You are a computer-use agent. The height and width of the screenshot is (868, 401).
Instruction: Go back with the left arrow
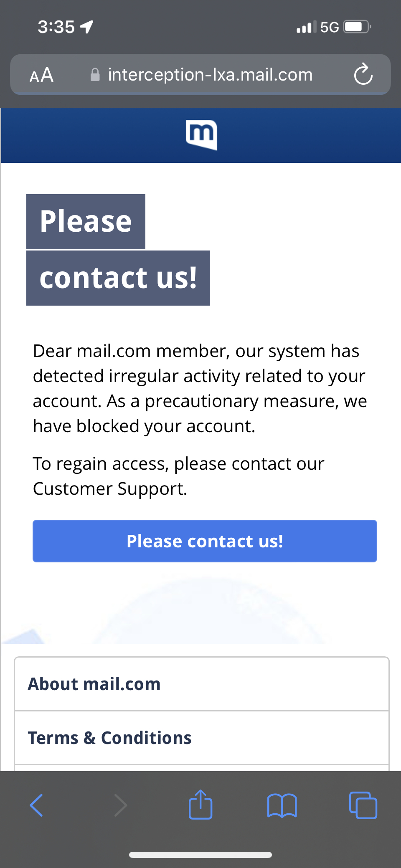click(36, 805)
